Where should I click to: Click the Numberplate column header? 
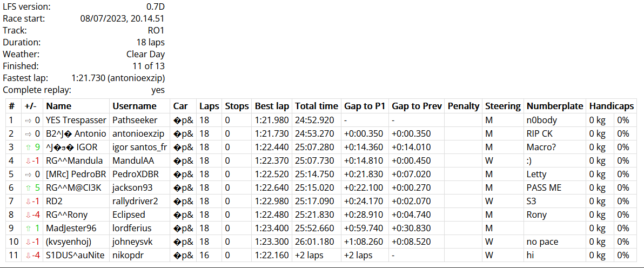click(x=555, y=106)
